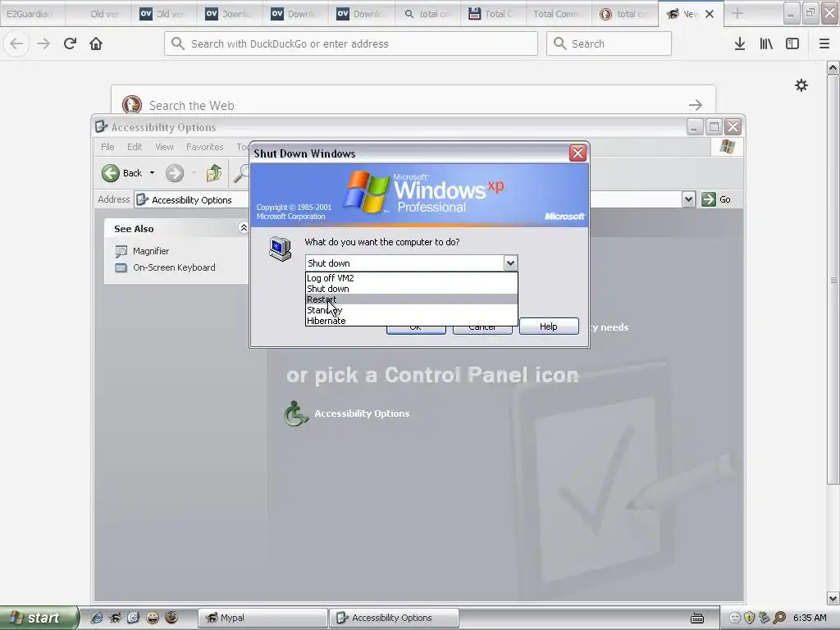Click the browser vertical scrollbar down arrow
The height and width of the screenshot is (630, 840).
point(833,598)
